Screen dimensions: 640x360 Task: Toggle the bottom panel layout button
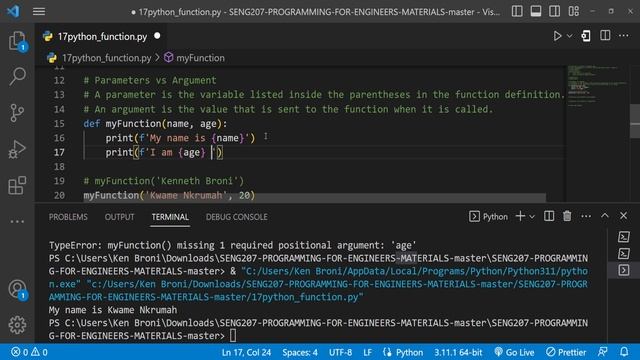click(x=536, y=11)
